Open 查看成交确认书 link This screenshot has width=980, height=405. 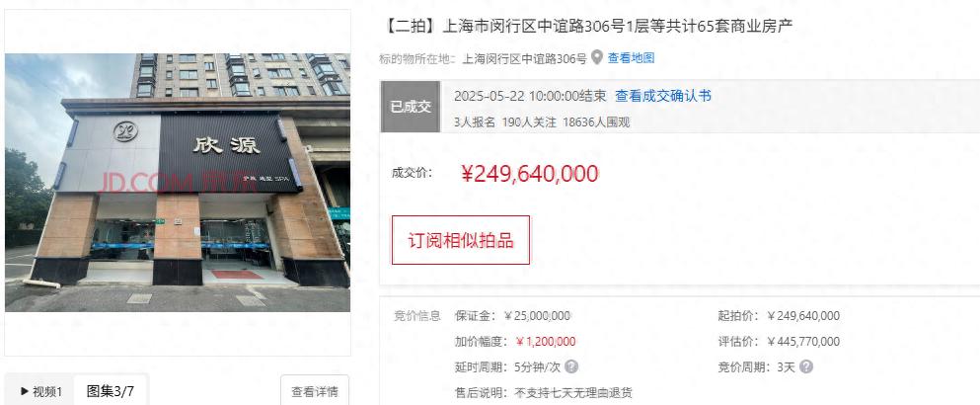pos(663,96)
